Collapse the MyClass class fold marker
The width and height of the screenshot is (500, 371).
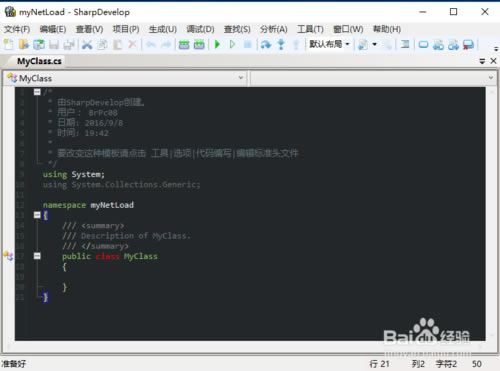37,256
